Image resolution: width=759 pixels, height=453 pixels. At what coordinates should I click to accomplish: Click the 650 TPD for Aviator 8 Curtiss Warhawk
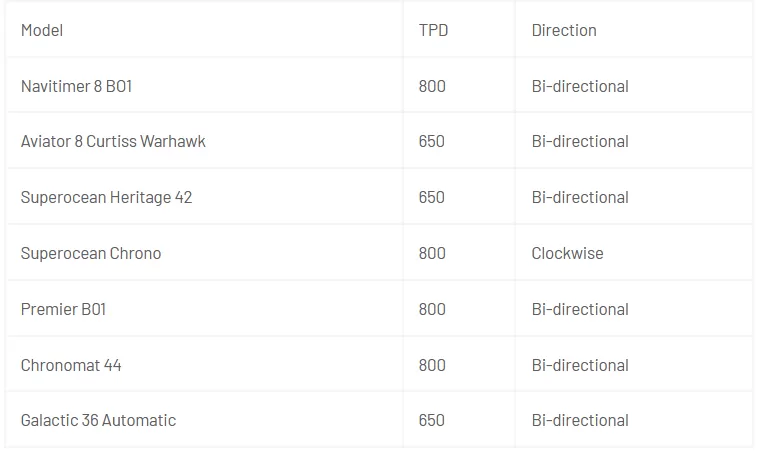(x=431, y=141)
